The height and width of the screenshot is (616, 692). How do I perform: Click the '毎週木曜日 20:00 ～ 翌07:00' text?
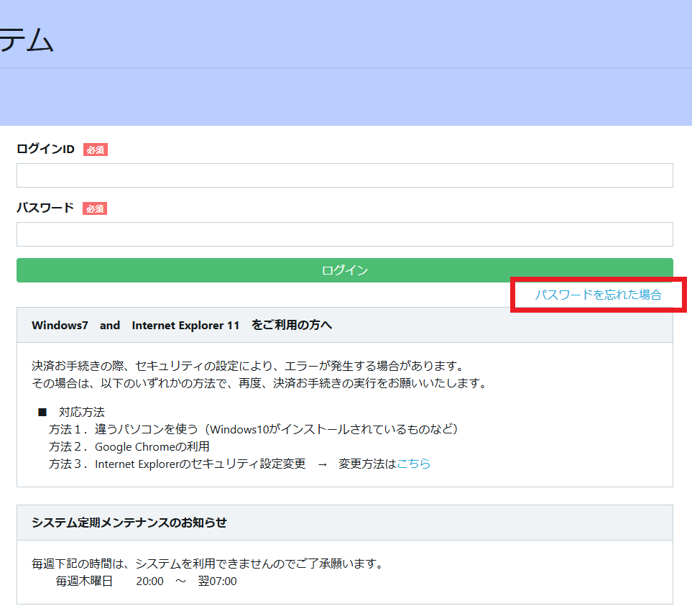coord(146,581)
